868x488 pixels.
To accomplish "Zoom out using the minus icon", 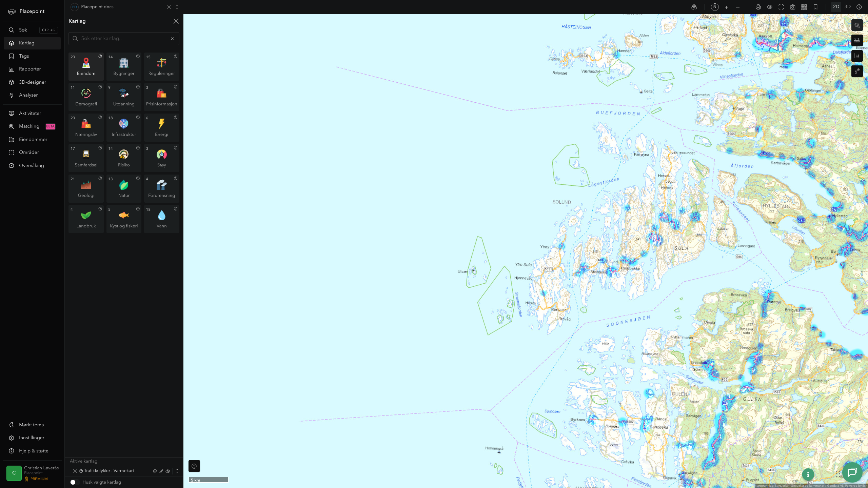I will point(738,7).
